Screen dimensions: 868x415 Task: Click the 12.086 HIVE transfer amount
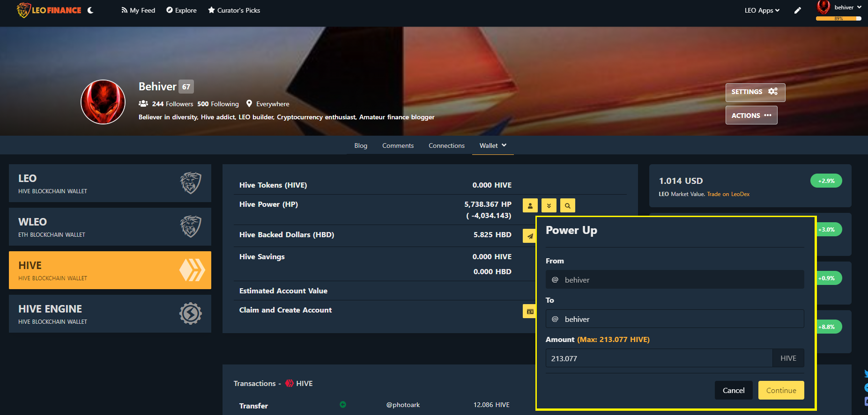coord(491,405)
